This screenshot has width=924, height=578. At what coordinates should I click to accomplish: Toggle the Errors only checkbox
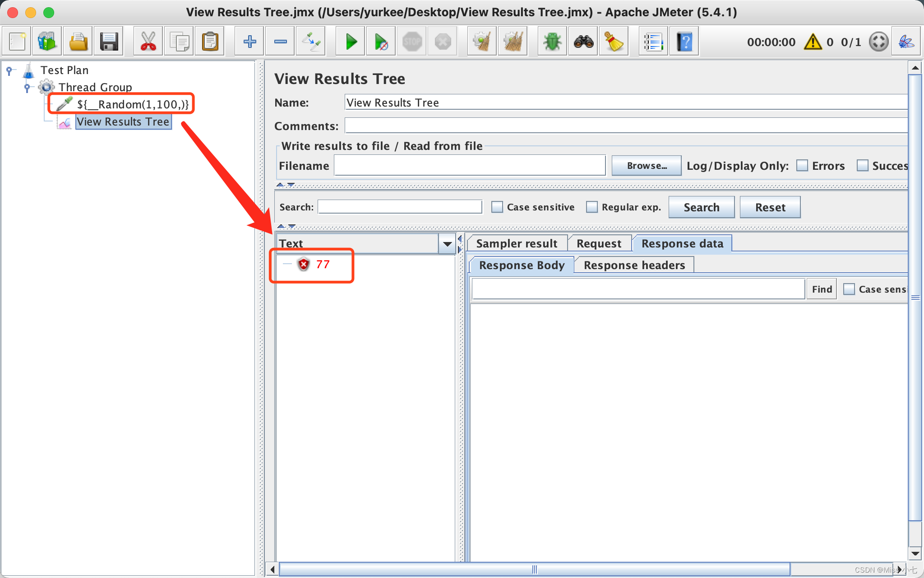pyautogui.click(x=802, y=166)
